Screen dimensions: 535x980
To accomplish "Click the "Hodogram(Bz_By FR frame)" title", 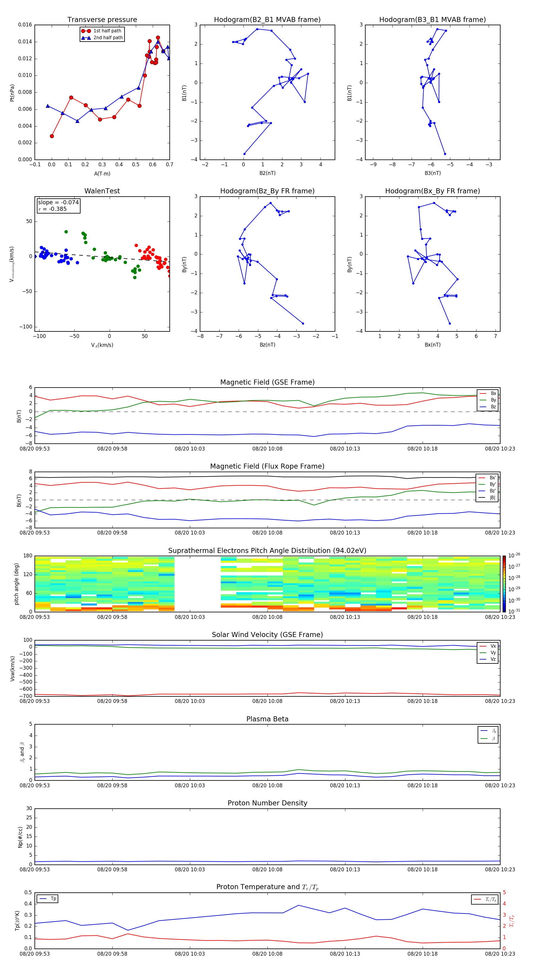I will [267, 191].
